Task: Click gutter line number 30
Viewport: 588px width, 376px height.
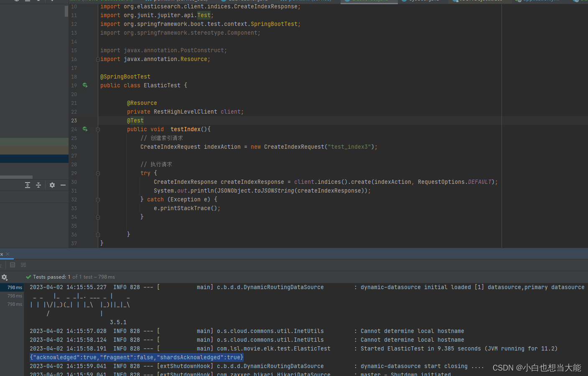Action: (x=74, y=182)
